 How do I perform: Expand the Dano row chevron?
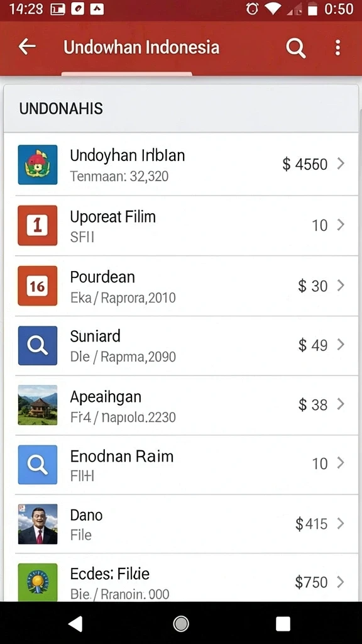pos(341,523)
